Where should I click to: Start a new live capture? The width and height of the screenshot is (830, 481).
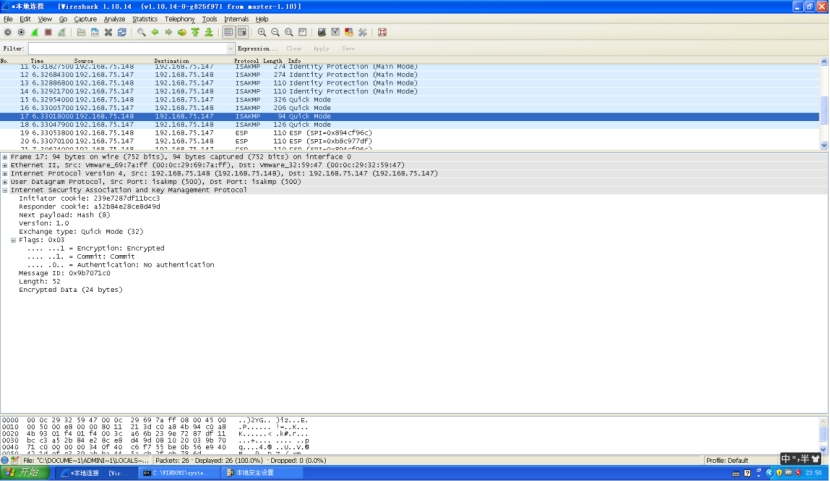tap(34, 32)
